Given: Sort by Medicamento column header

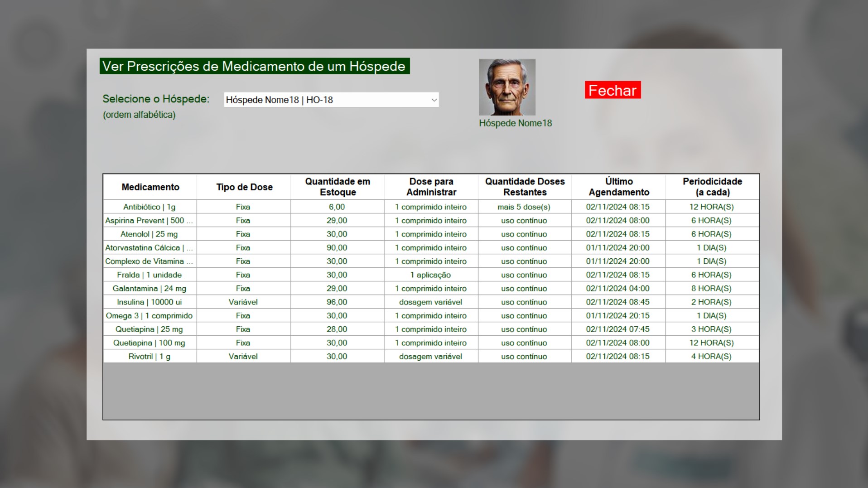Looking at the screenshot, I should [x=150, y=187].
